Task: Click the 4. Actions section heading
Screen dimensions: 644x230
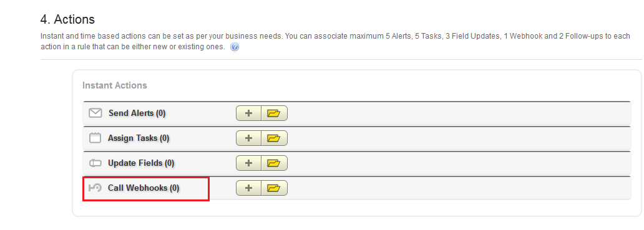Action: click(68, 19)
